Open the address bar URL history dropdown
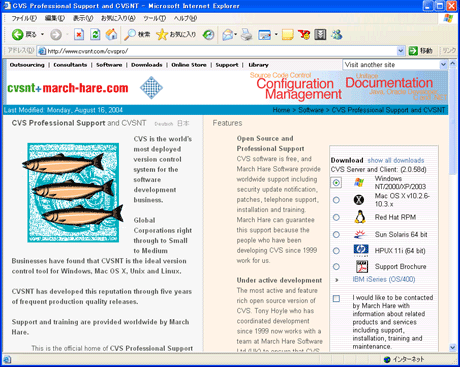Screen dimensions: 460x367 coord(401,51)
